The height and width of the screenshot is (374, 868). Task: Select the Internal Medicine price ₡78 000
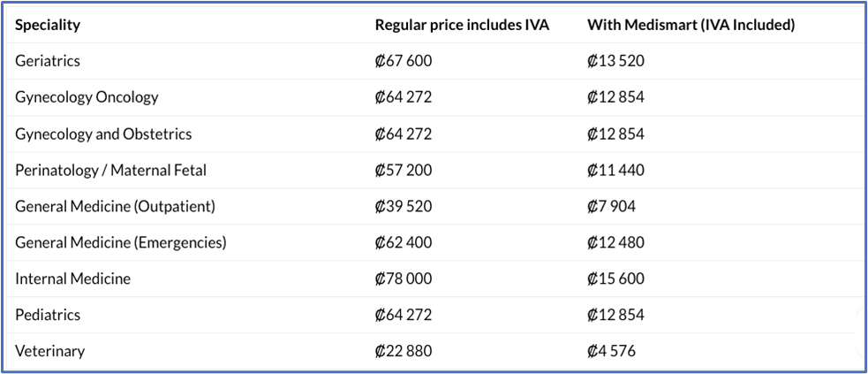pyautogui.click(x=404, y=279)
